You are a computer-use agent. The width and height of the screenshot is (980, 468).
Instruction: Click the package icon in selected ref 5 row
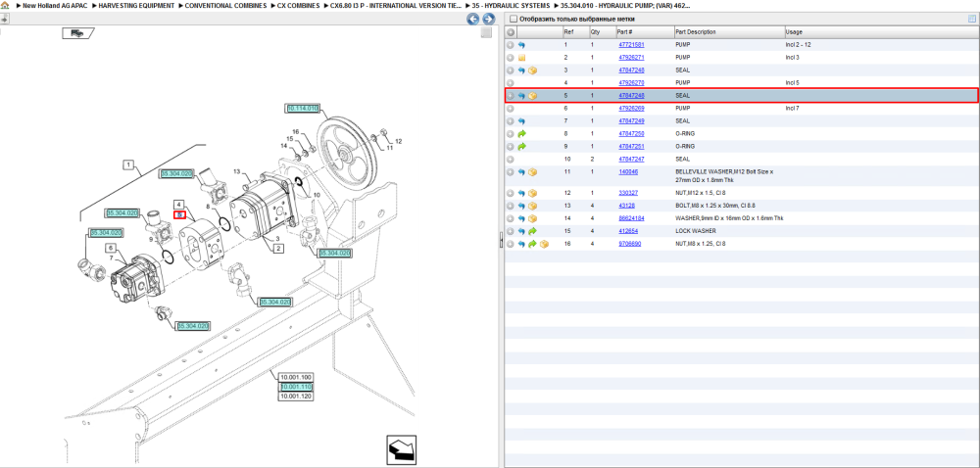(532, 96)
